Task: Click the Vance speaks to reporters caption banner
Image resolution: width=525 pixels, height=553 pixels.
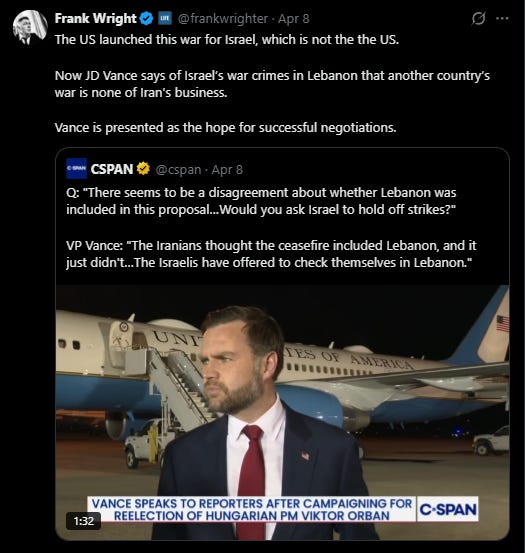Action: point(252,509)
